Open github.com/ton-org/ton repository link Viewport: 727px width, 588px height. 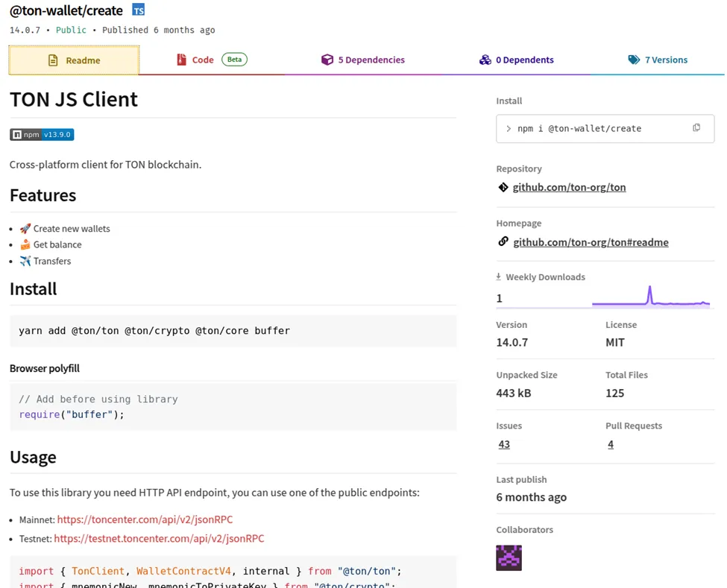pos(569,187)
